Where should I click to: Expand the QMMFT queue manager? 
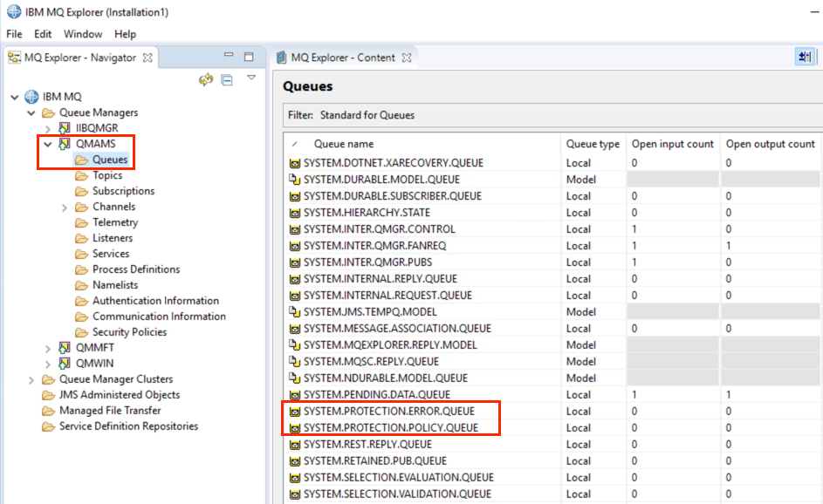(48, 348)
